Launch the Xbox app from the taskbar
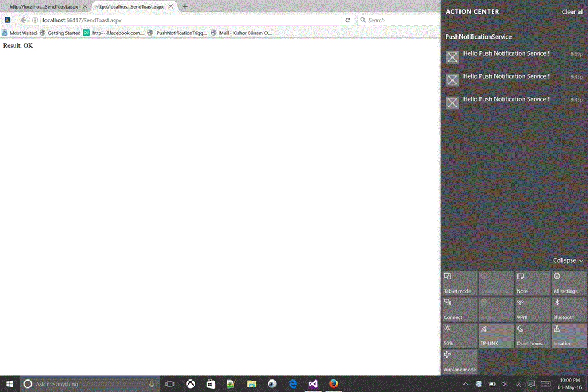The height and width of the screenshot is (392, 588). click(190, 384)
